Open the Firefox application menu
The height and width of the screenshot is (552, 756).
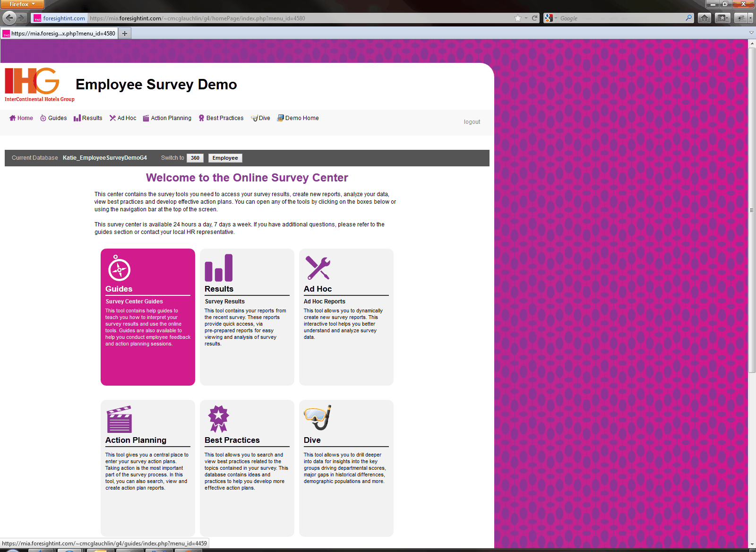coord(22,4)
